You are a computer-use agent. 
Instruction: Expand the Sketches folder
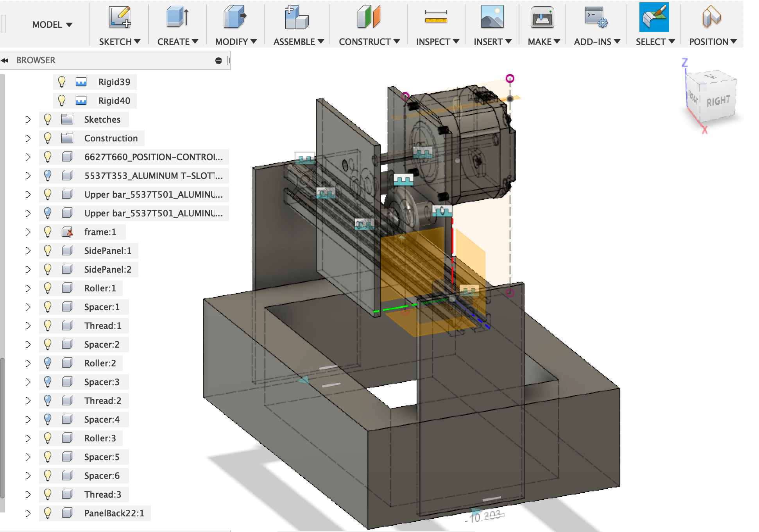[28, 120]
